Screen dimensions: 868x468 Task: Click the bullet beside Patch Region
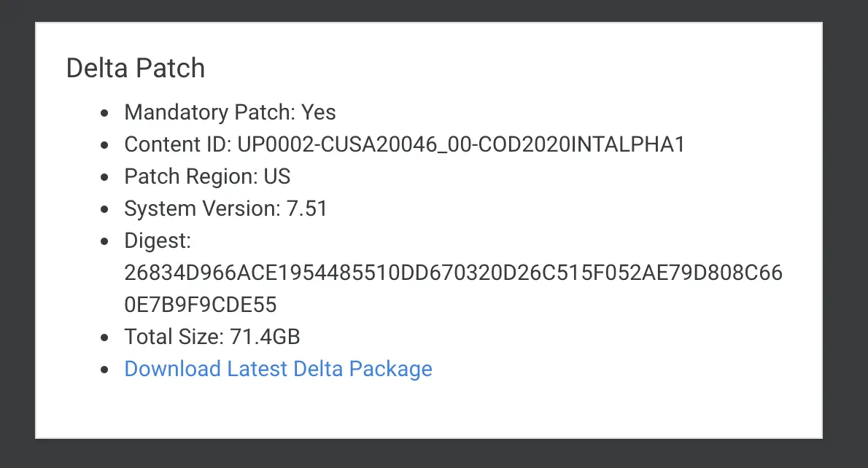tap(104, 178)
